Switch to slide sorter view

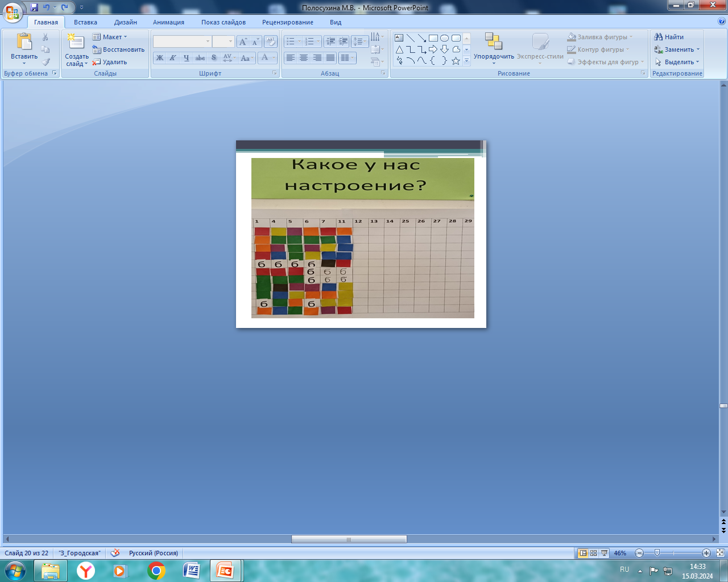(593, 553)
